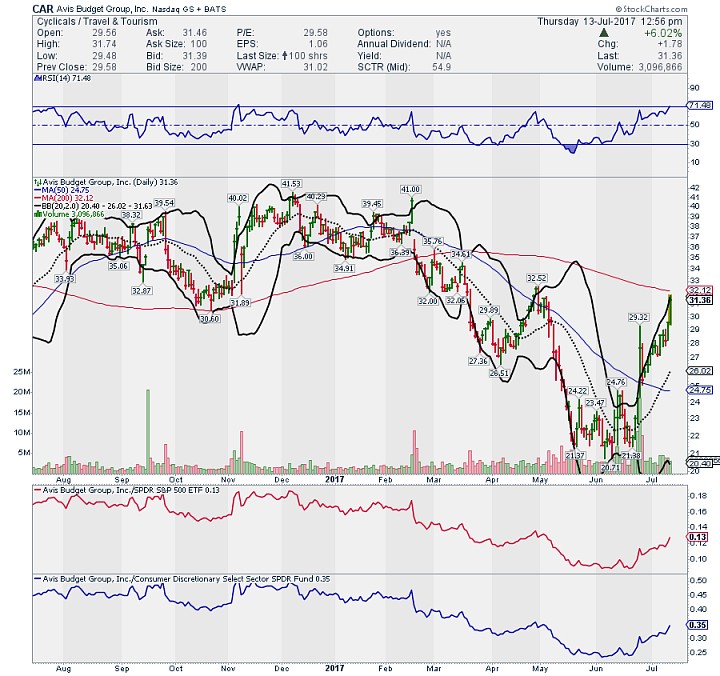Click the 31.36 last price axis tag
The height and width of the screenshot is (676, 720).
pos(701,300)
